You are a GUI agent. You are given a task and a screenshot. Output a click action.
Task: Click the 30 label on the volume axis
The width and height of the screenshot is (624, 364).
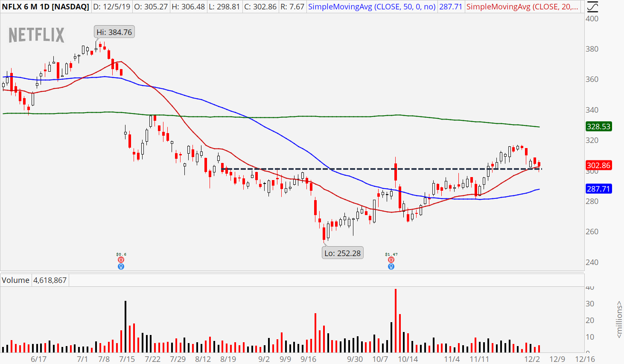(590, 304)
